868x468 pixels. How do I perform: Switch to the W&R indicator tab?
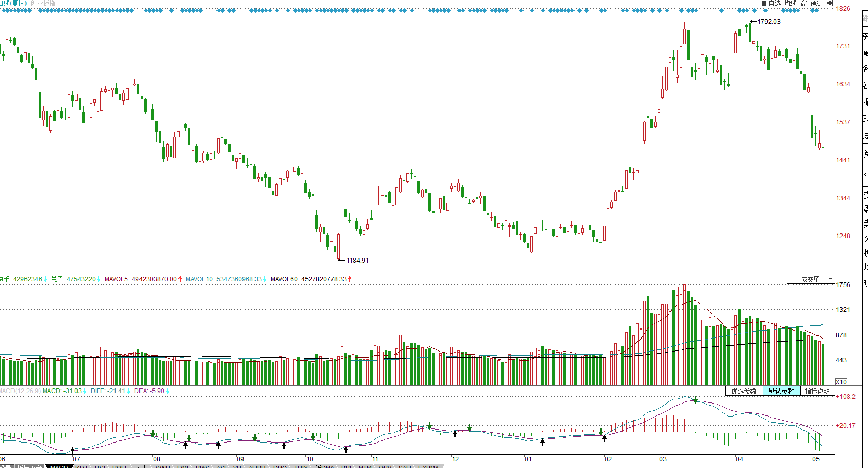(163, 466)
